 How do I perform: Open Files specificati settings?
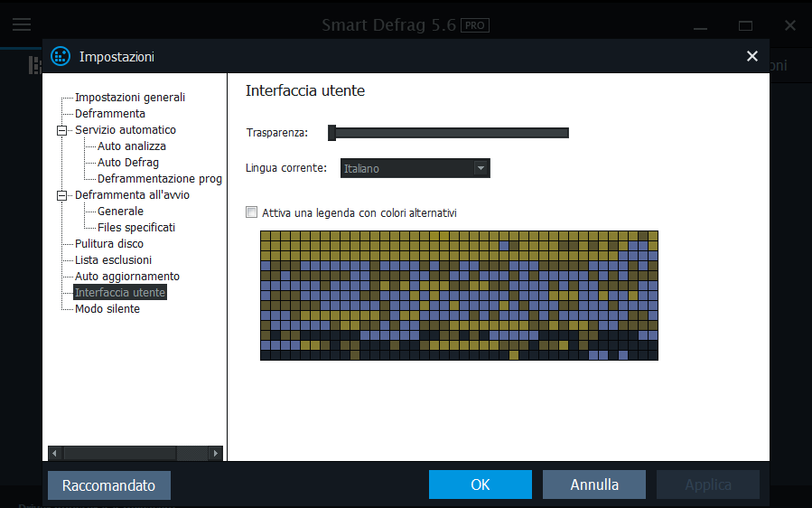point(136,228)
